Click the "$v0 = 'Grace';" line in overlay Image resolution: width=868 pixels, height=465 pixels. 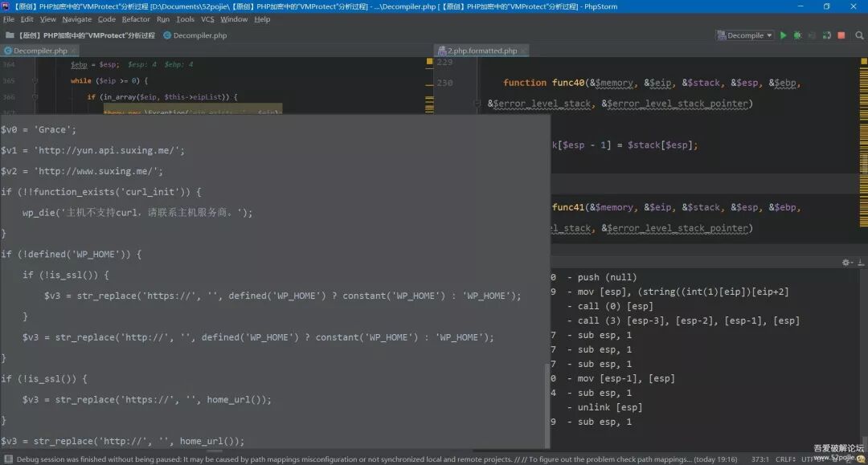pyautogui.click(x=39, y=130)
